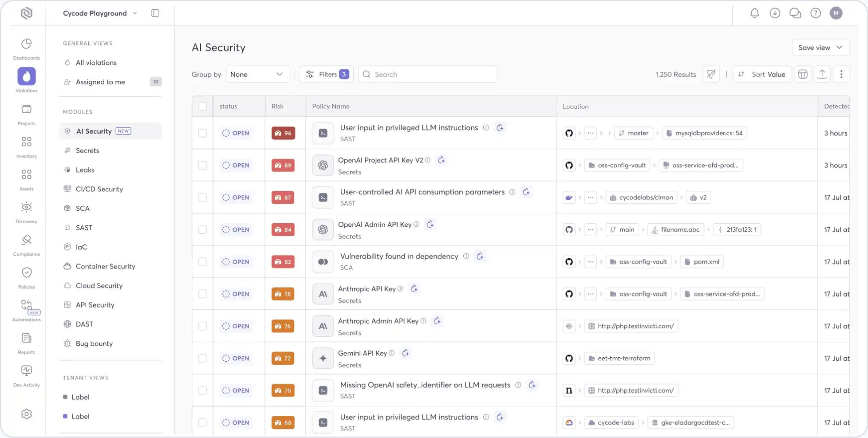Click the risk score 96 badge
Image resolution: width=868 pixels, height=438 pixels.
coord(283,133)
